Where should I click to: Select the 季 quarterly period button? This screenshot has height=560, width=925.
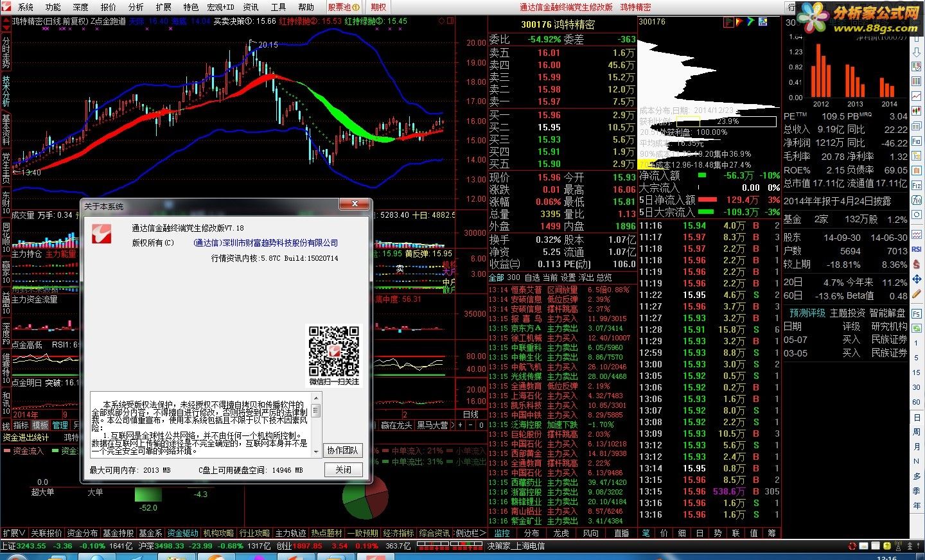917,491
